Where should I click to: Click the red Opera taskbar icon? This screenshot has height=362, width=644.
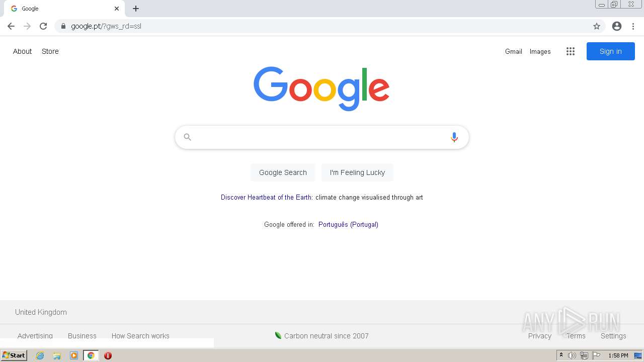[108, 355]
